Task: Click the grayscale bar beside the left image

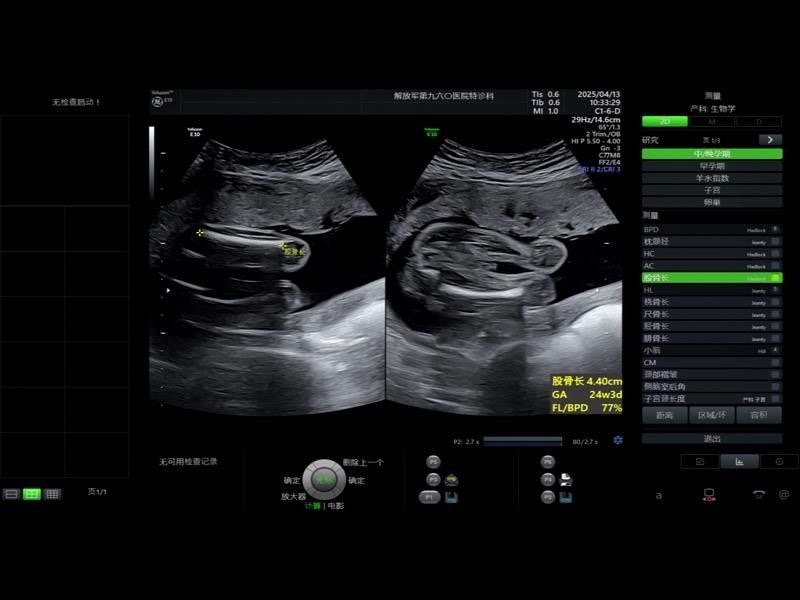Action: pyautogui.click(x=152, y=163)
